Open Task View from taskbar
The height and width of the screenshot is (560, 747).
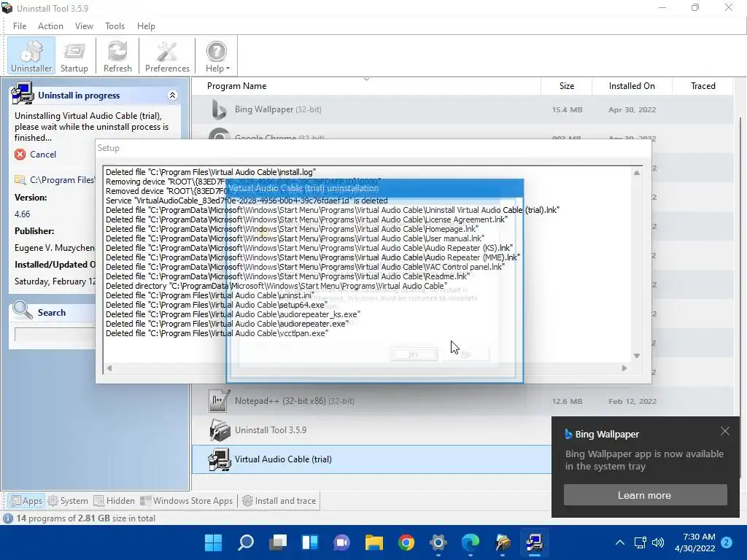(x=278, y=542)
